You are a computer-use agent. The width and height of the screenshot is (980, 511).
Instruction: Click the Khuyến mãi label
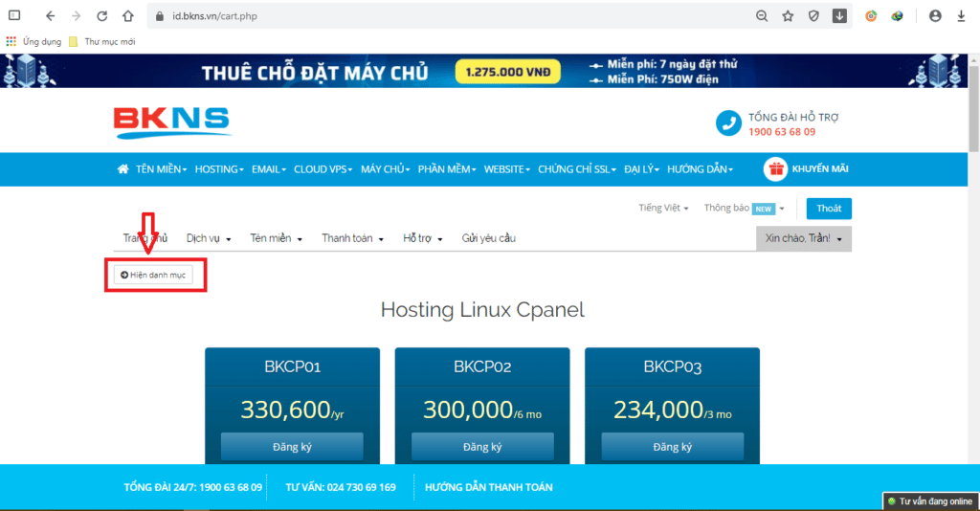[820, 168]
